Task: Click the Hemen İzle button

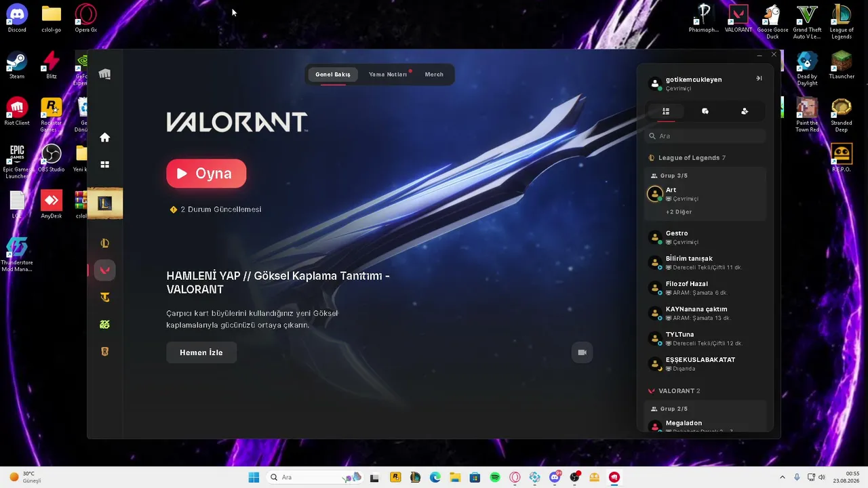Action: click(201, 352)
